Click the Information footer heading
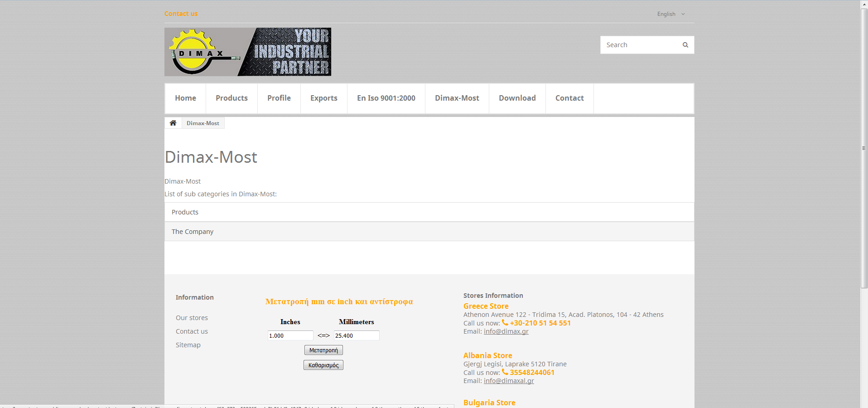The width and height of the screenshot is (868, 408). tap(195, 297)
